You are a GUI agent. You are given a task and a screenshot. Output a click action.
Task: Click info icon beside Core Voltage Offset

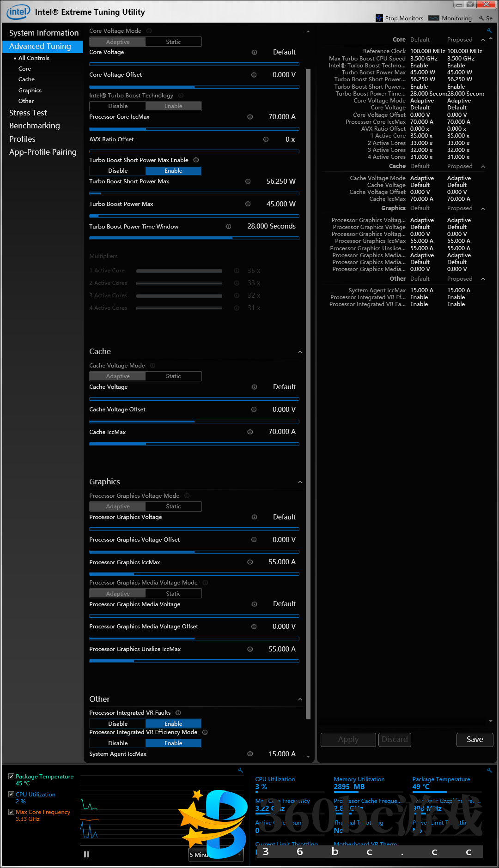254,75
